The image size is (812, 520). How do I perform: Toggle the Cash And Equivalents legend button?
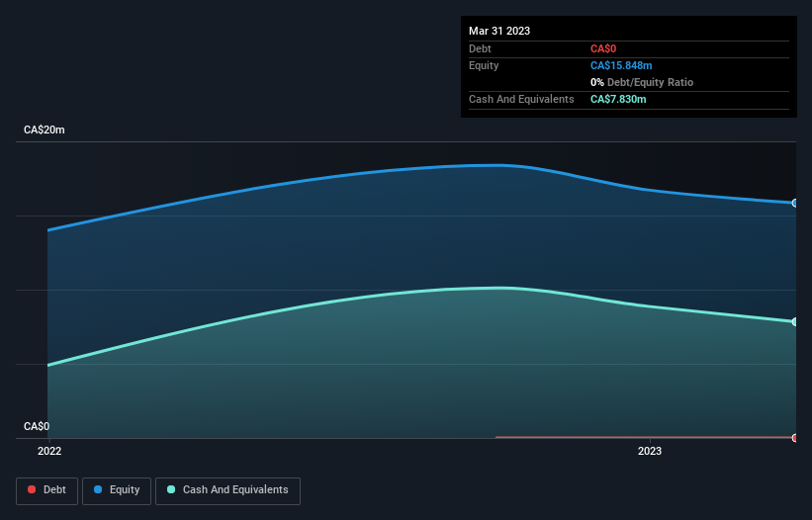(x=227, y=490)
